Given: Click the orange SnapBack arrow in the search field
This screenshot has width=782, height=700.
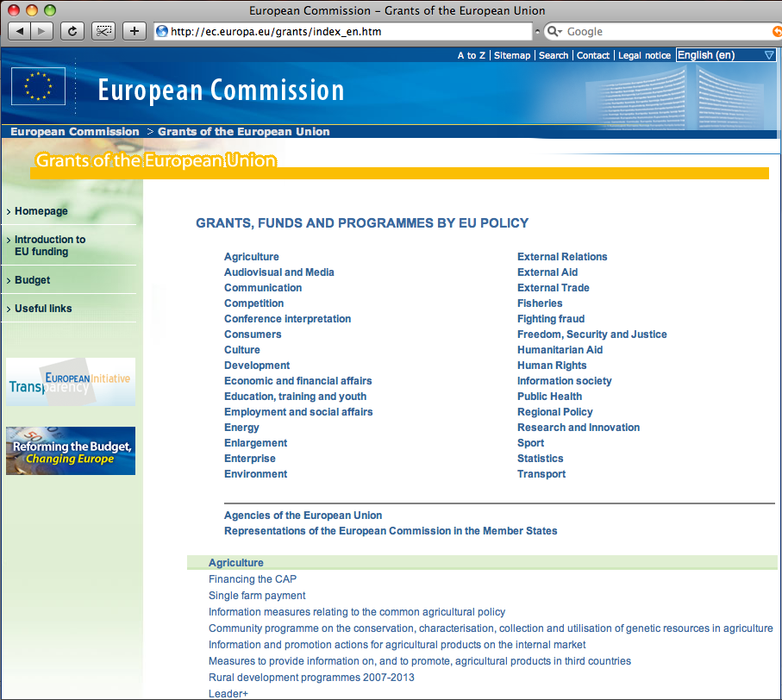Looking at the screenshot, I should 774,31.
